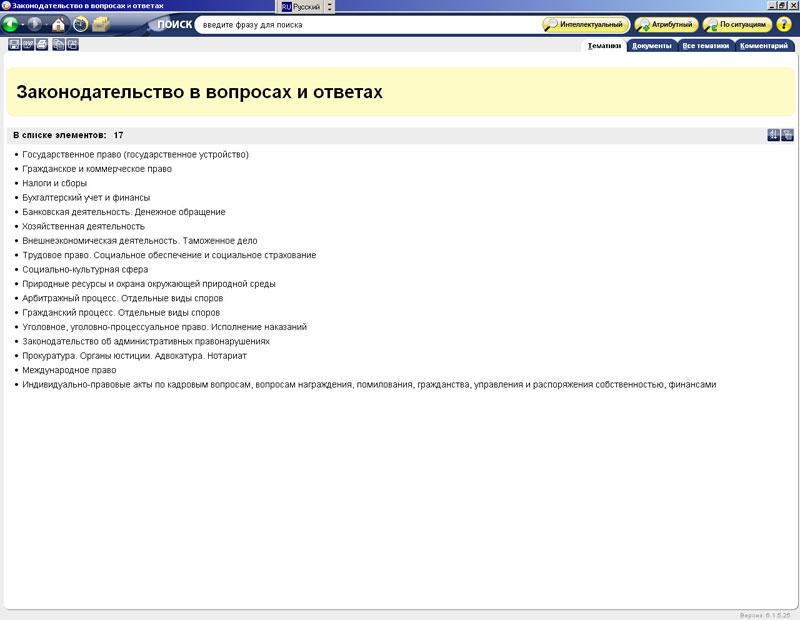Select the Бухгалтерский учет и финансы topic

pyautogui.click(x=85, y=198)
